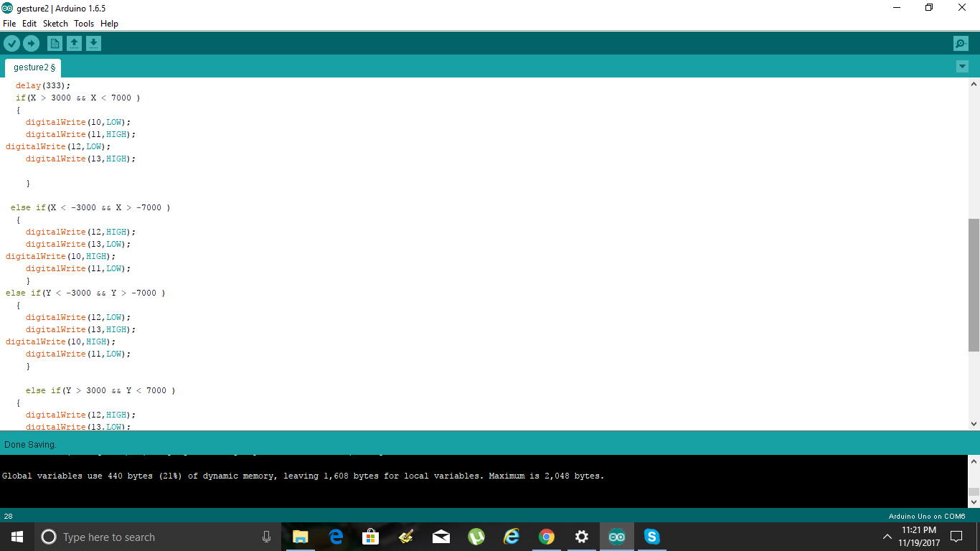Select the Arduino IDE taskbar icon
Image resolution: width=980 pixels, height=551 pixels.
pos(616,536)
